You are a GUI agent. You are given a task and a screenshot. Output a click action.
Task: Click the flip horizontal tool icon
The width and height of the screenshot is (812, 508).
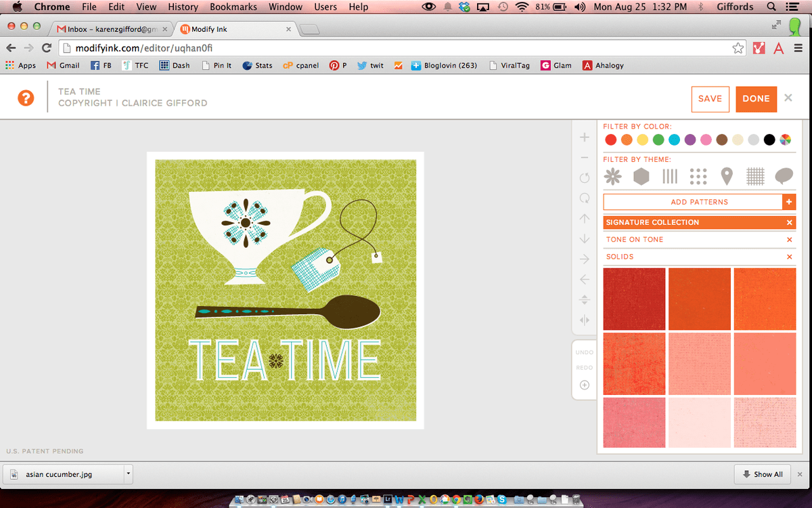point(585,320)
